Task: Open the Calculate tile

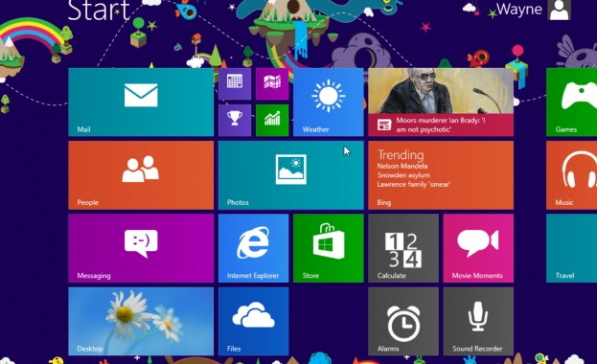Action: pyautogui.click(x=403, y=248)
